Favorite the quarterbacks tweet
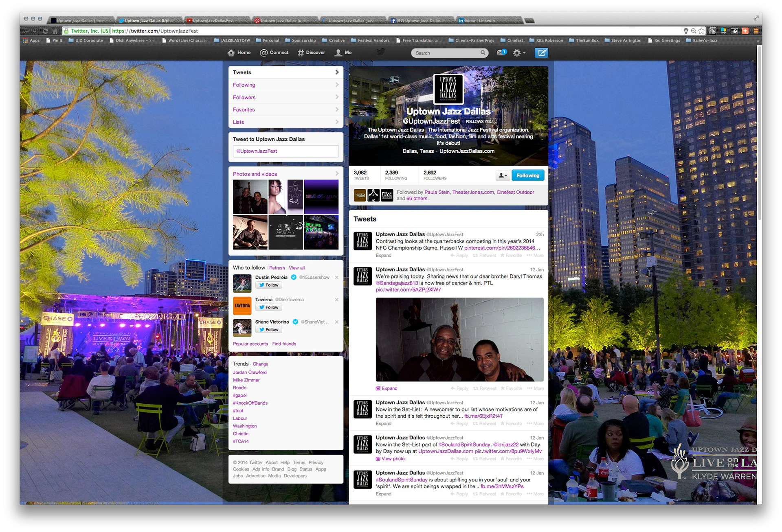 pos(511,256)
